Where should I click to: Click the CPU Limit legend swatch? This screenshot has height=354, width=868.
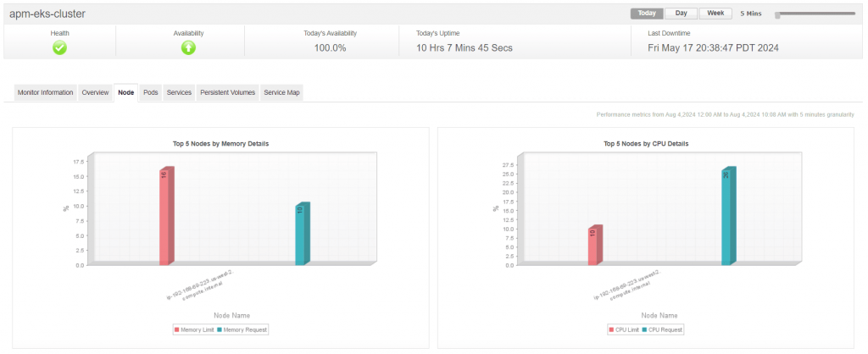[611, 329]
